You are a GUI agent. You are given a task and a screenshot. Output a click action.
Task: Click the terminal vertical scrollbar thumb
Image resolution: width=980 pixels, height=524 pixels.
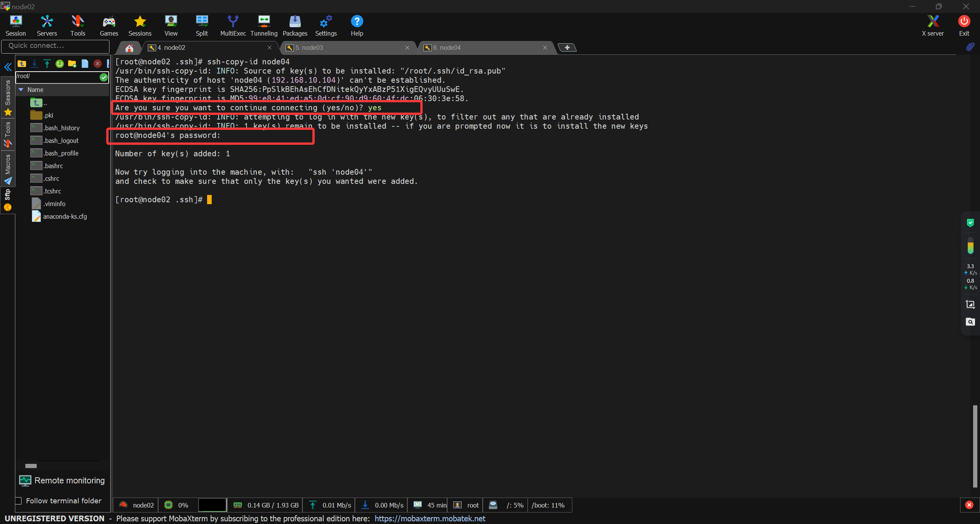pos(975,446)
